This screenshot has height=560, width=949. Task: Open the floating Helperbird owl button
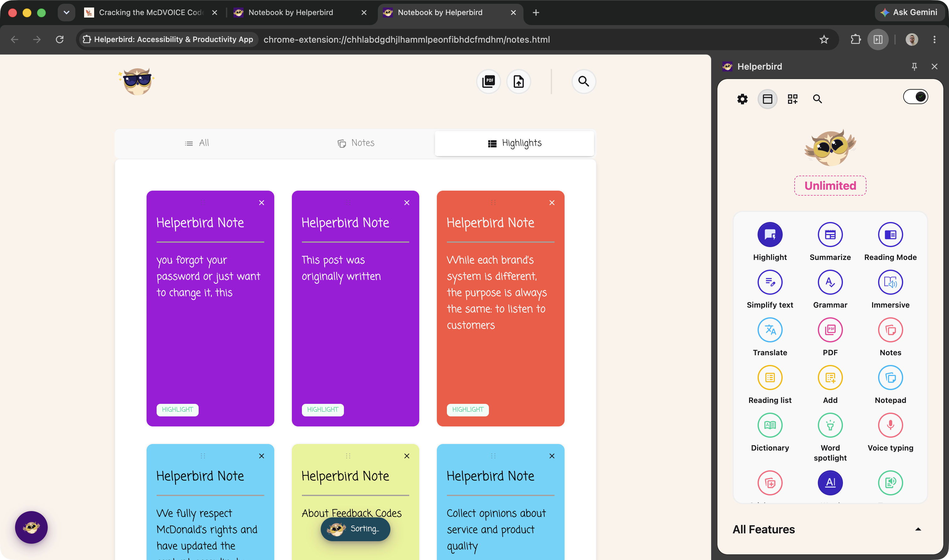31,527
